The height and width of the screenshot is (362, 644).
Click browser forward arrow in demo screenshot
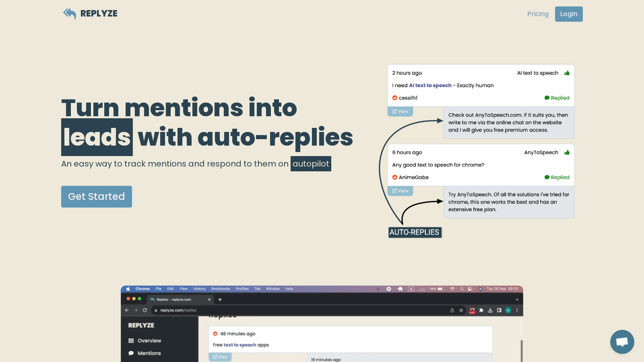(x=136, y=310)
